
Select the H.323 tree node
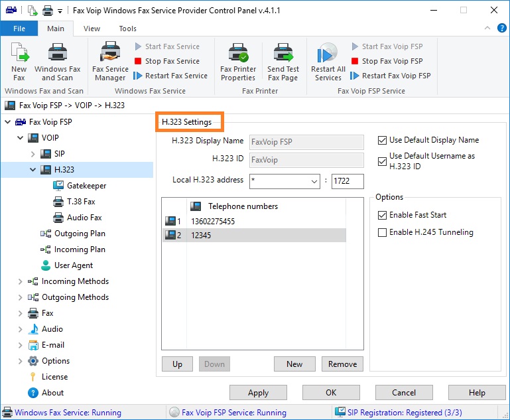point(57,169)
